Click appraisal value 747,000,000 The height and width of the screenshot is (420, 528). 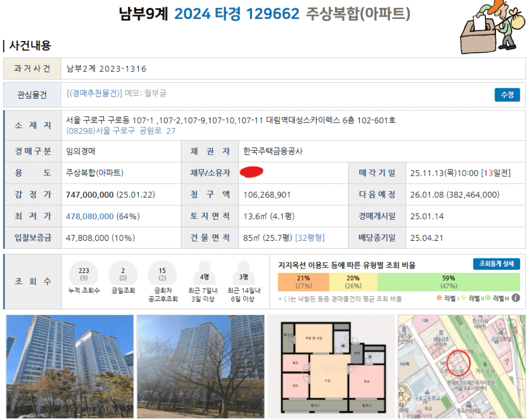click(89, 195)
